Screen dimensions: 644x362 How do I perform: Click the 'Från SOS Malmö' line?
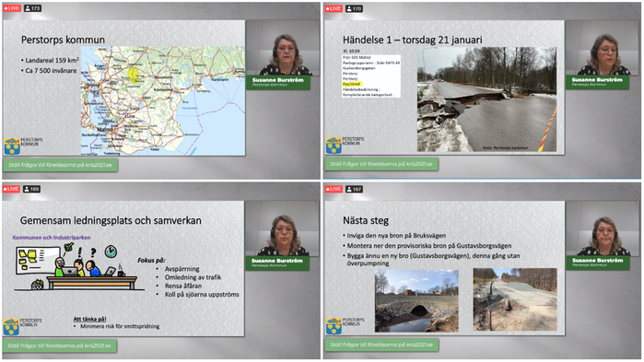(357, 57)
